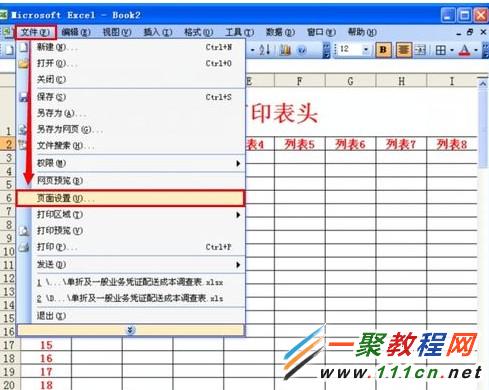
Task: Choose 退出(X) menu entry
Action: pyautogui.click(x=131, y=316)
